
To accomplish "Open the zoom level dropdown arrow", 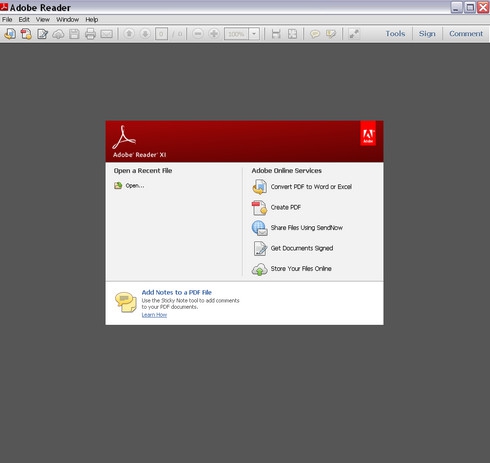I will 254,34.
